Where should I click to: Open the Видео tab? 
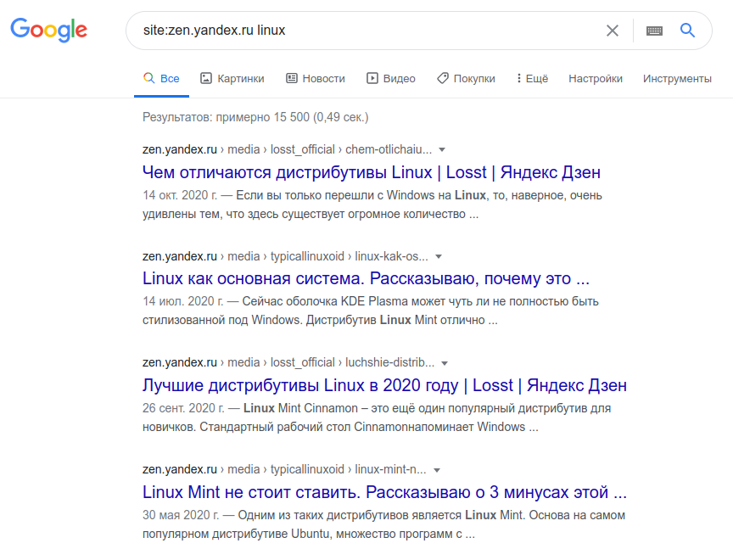391,79
